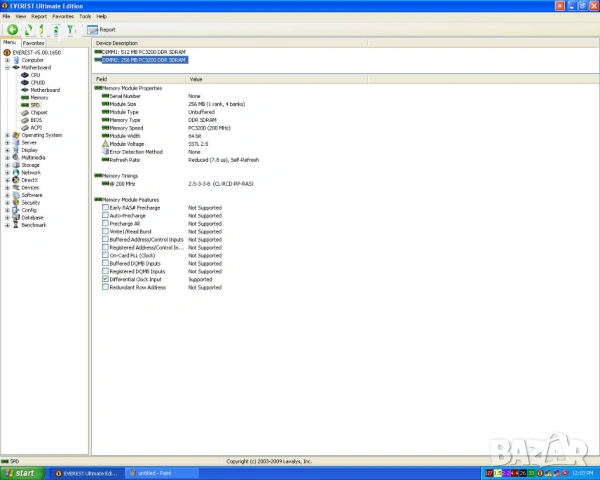Open the Motherboard sub-item under Motherboard
The width and height of the screenshot is (600, 480).
pos(45,90)
